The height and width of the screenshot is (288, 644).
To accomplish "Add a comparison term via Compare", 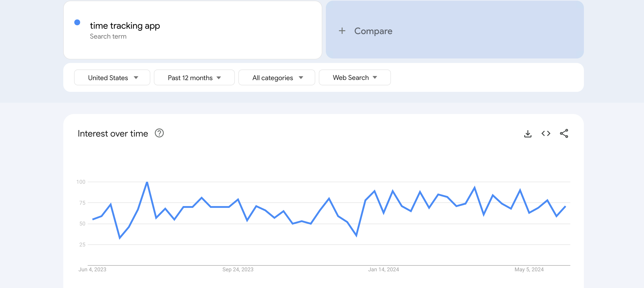I will [373, 31].
